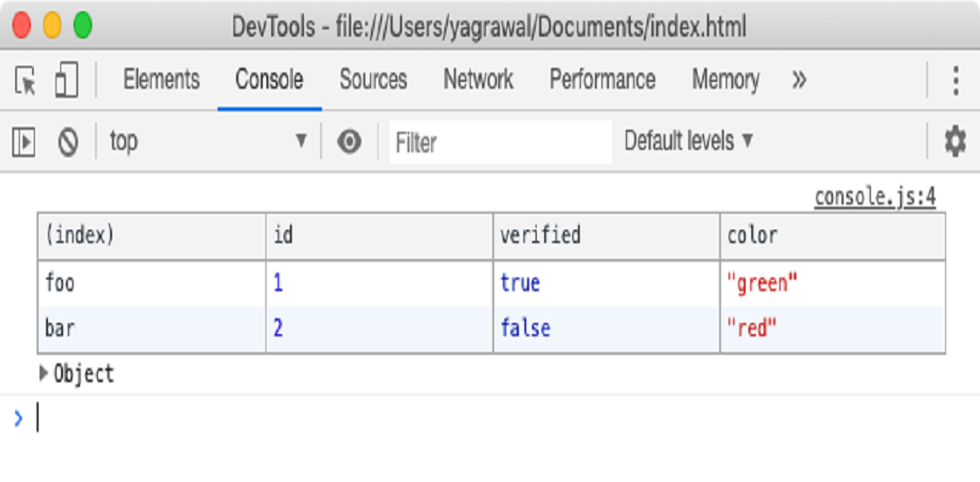This screenshot has height=482, width=980.
Task: Open the console.js:4 source link
Action: tap(875, 197)
